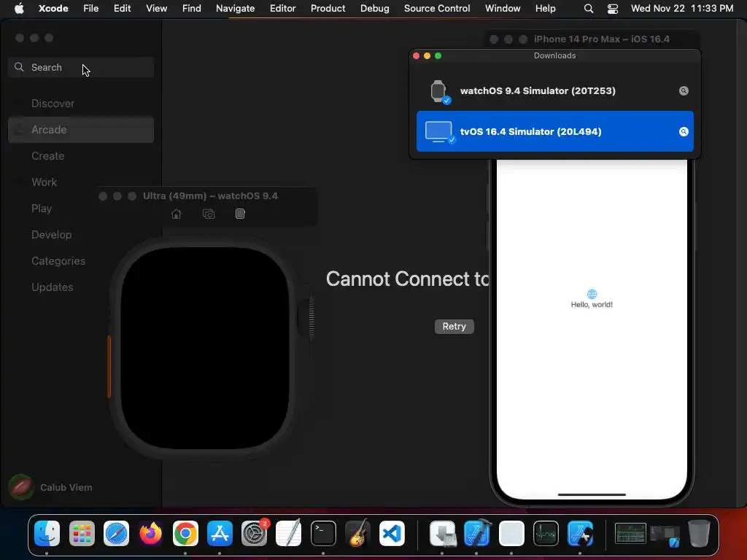Open TextEdit from the Dock
The width and height of the screenshot is (747, 560).
point(289,533)
